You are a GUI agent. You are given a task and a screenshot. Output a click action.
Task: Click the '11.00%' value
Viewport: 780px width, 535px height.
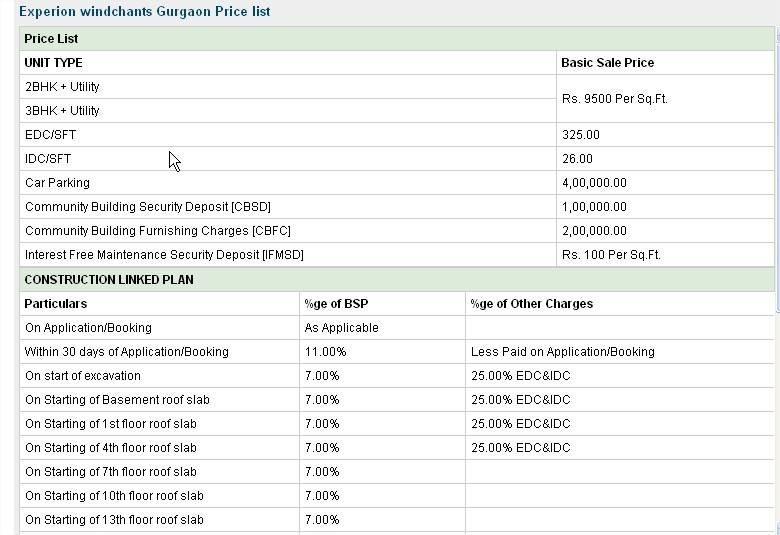pyautogui.click(x=325, y=351)
